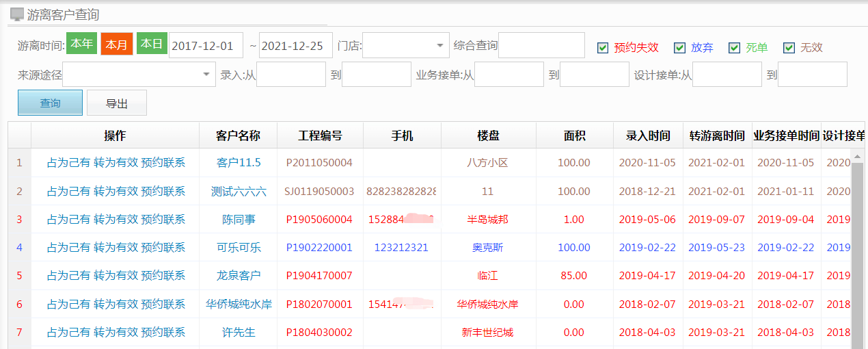Click the monitor icon beside 游离客户查询 title
Image resolution: width=868 pixels, height=349 pixels.
pyautogui.click(x=18, y=14)
